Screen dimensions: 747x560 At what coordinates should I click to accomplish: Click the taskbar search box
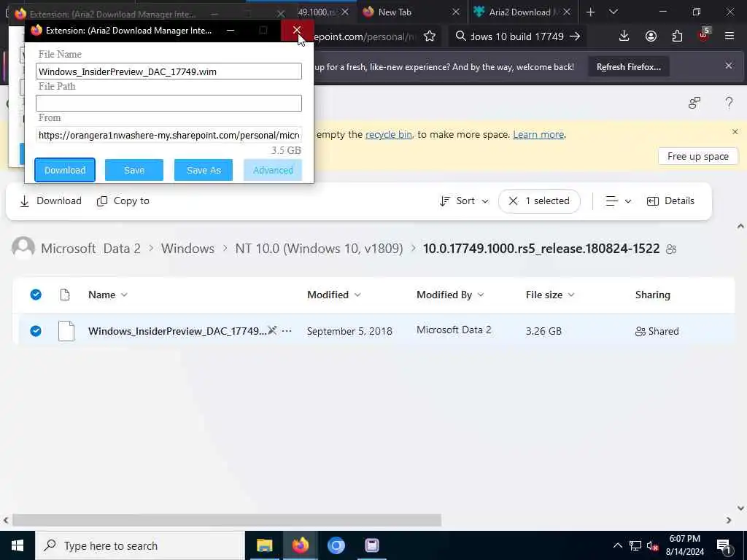click(x=139, y=545)
